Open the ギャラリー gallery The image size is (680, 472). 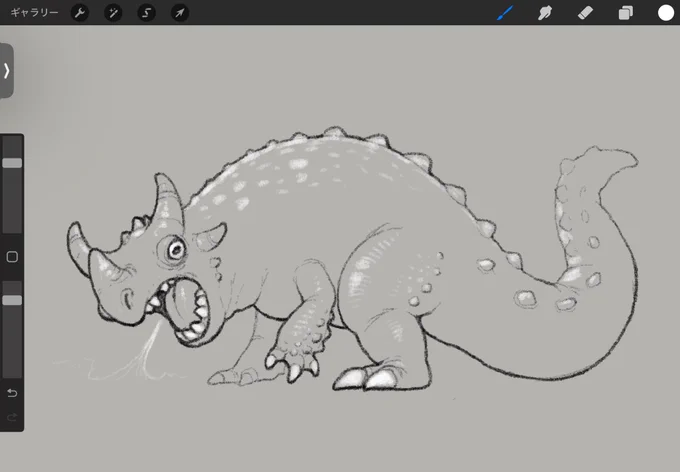pos(34,13)
